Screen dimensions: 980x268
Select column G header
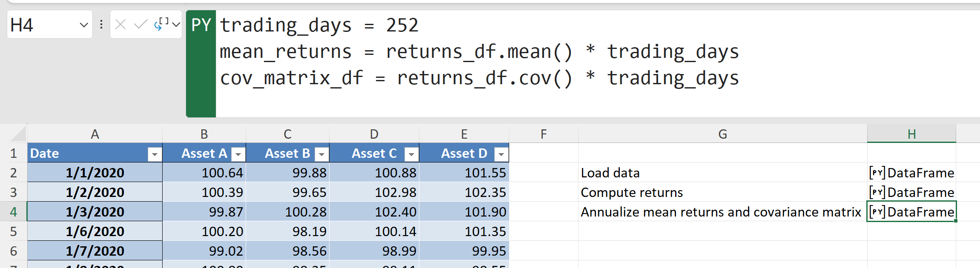click(722, 134)
